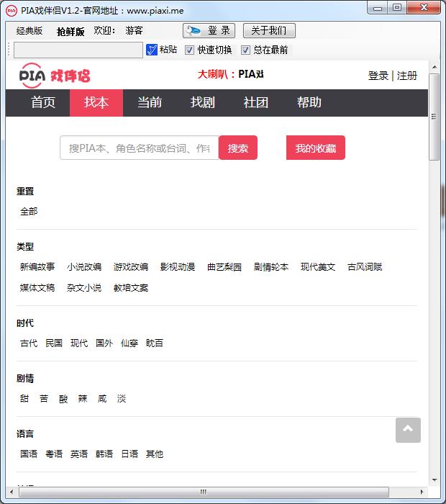
Task: Click the 登录 button with key icon
Action: [x=209, y=30]
